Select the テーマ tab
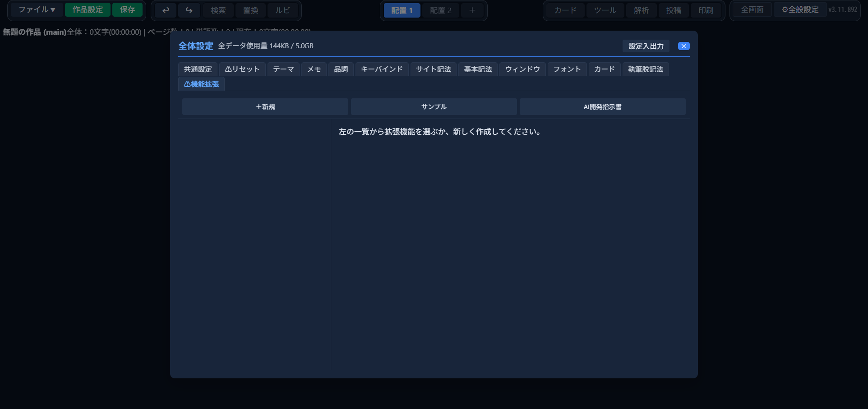The height and width of the screenshot is (409, 868). [x=283, y=69]
